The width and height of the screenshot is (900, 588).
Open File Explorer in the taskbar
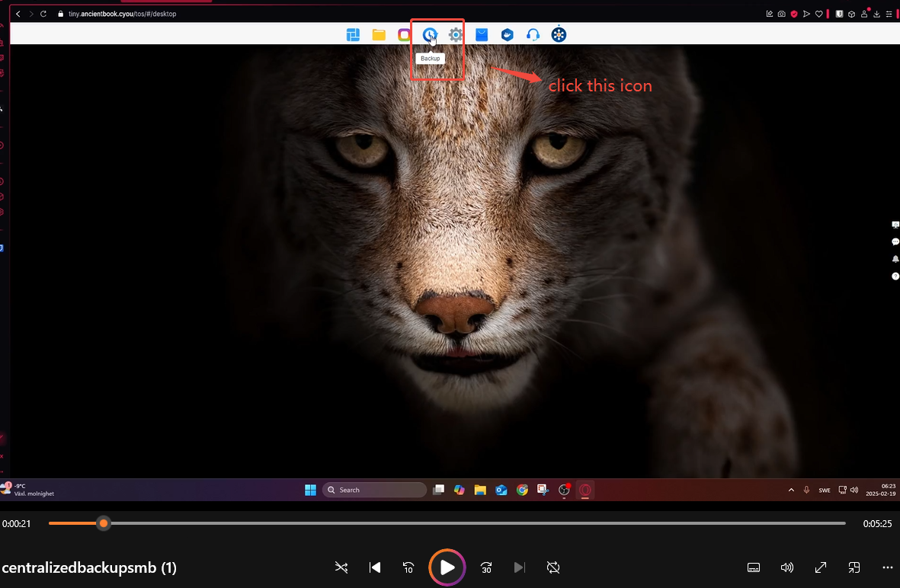(480, 490)
